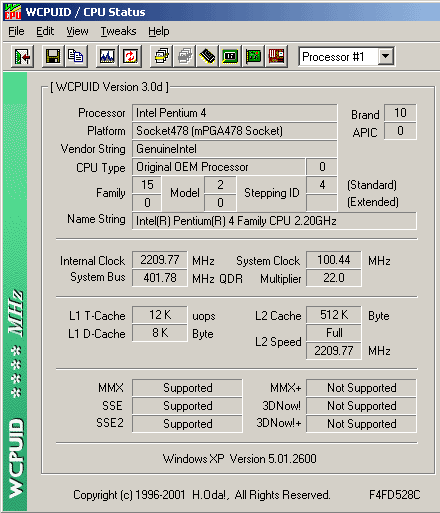Click the floppy disk save icon

[x=53, y=56]
